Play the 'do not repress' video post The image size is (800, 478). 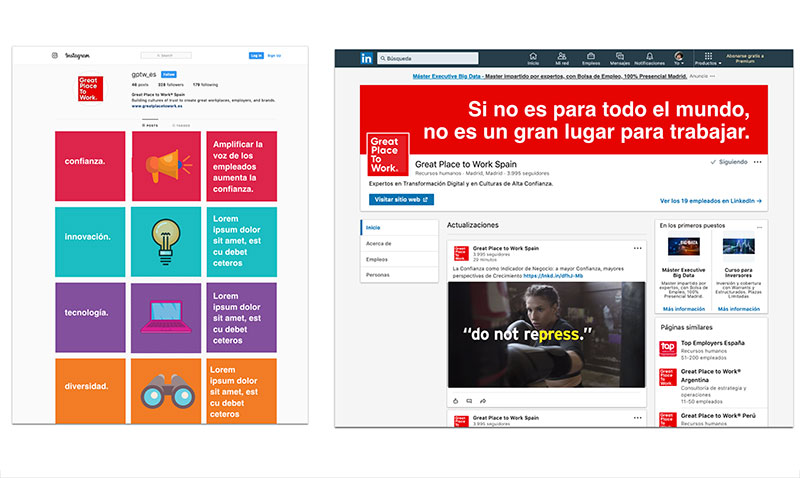(546, 335)
